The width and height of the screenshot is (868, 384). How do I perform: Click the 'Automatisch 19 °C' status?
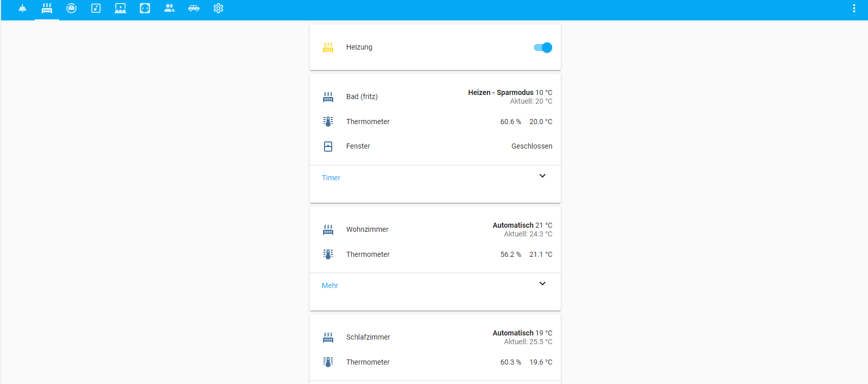pyautogui.click(x=523, y=333)
